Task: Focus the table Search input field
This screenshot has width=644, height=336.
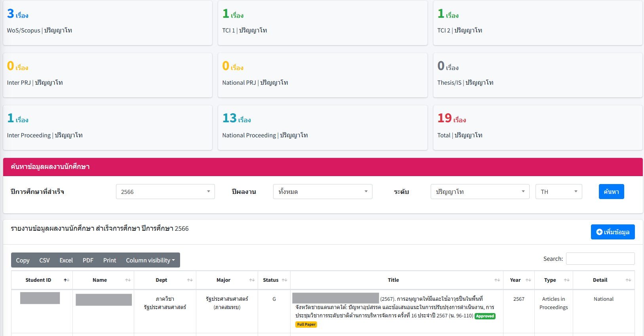Action: tap(600, 258)
